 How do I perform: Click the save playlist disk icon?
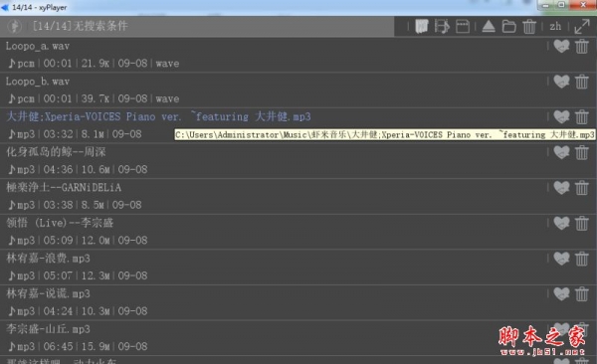coord(463,26)
